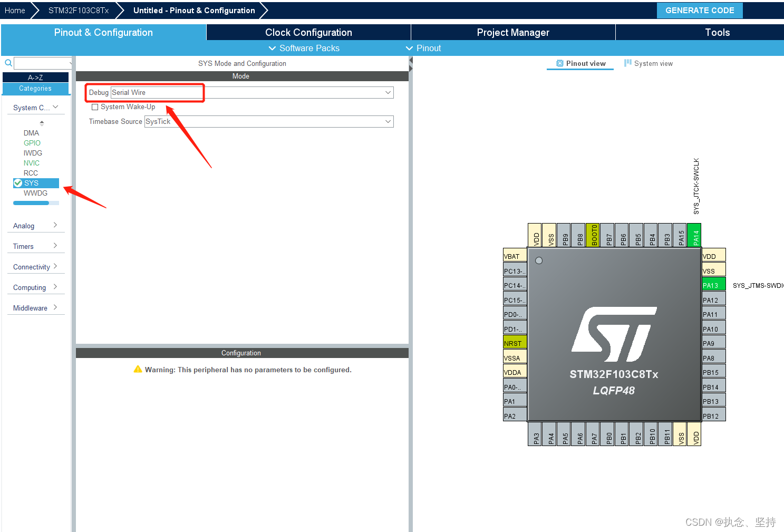Click the BOOT0 pin on chip

click(593, 235)
